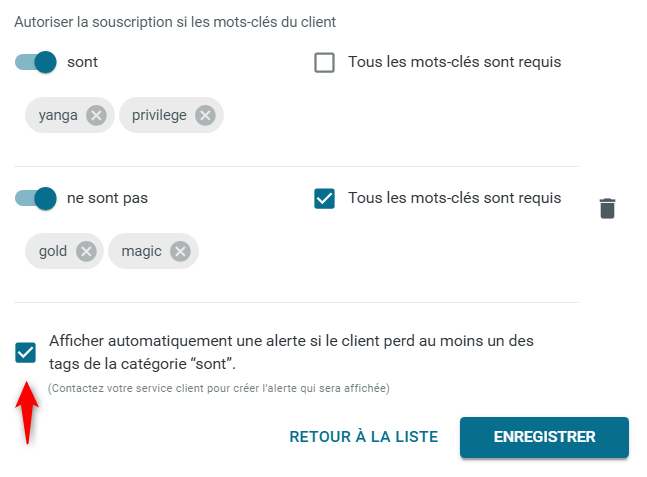Screen dimensions: 647x477
Task: Disable the 'ne sont pas' switch
Action: pyautogui.click(x=36, y=198)
